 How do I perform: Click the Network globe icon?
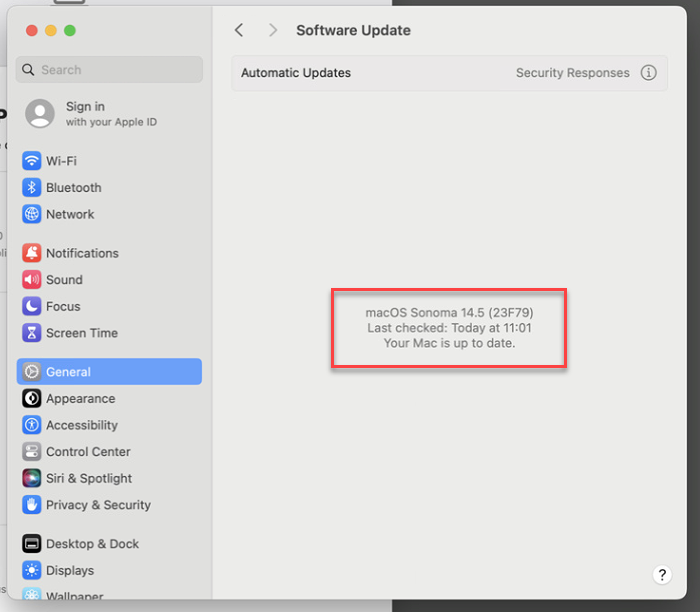tap(32, 214)
